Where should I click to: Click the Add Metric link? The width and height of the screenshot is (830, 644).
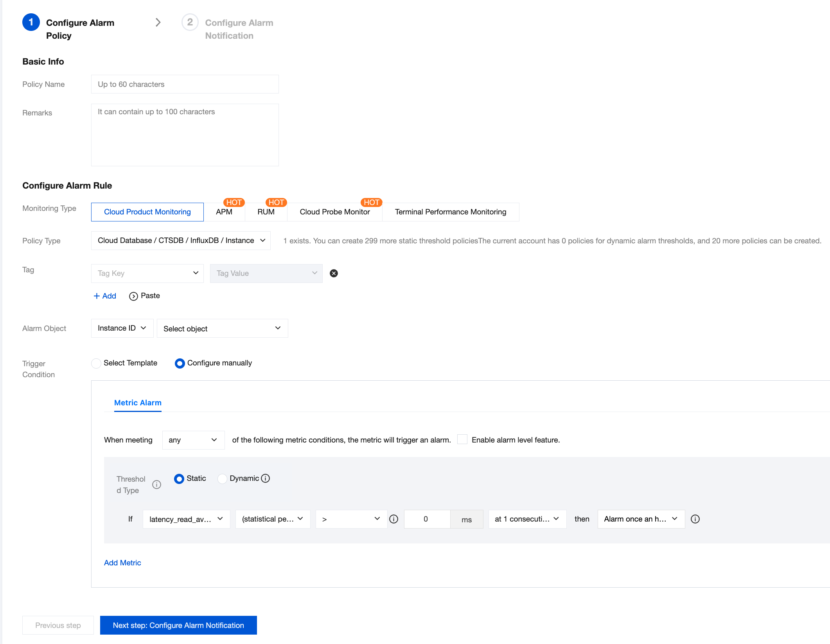click(122, 563)
